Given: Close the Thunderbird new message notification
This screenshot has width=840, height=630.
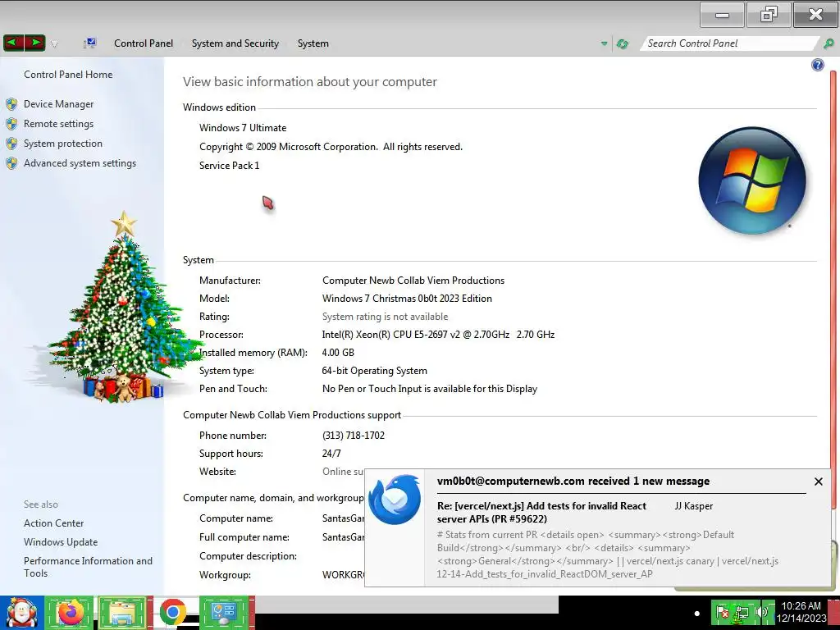Looking at the screenshot, I should (818, 482).
